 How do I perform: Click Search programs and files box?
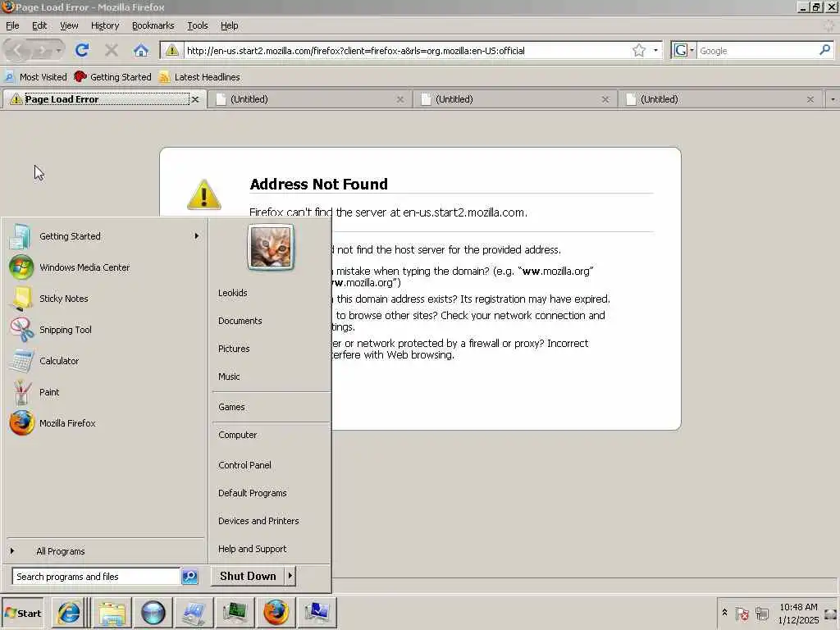pyautogui.click(x=96, y=577)
